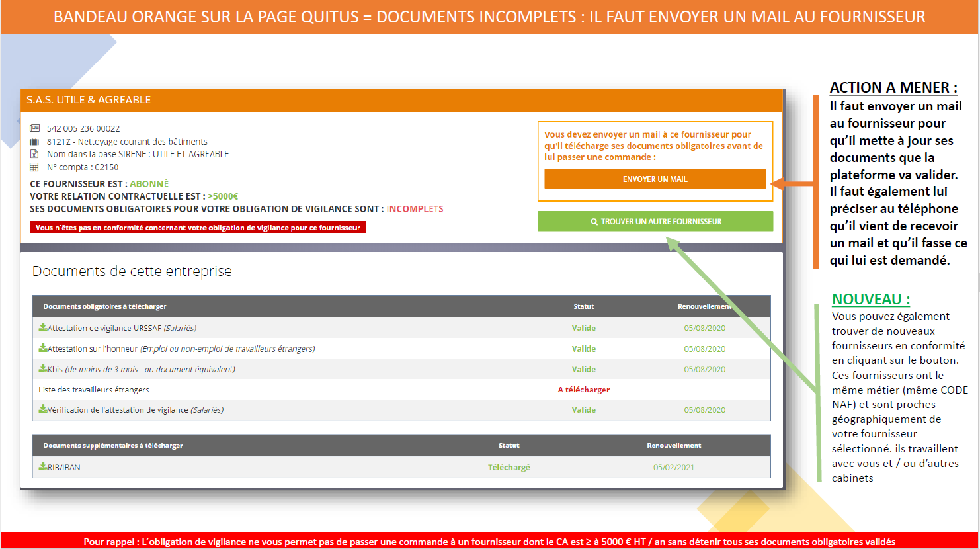
Task: Click the 'ACTION A MENER :' heading
Action: point(893,87)
